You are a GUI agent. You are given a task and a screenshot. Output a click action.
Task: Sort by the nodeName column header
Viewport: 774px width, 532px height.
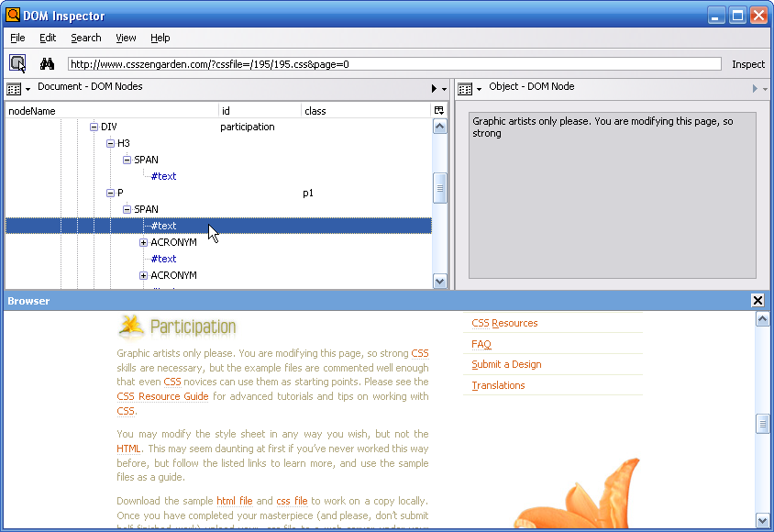coord(110,110)
